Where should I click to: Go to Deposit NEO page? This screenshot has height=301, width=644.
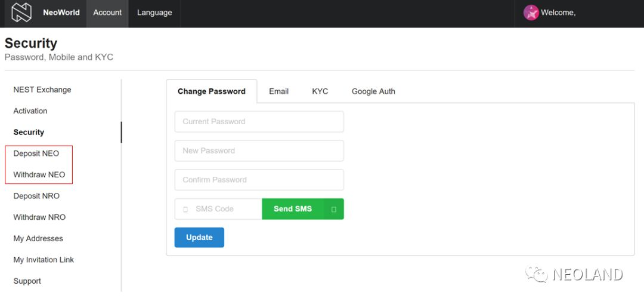coord(36,153)
